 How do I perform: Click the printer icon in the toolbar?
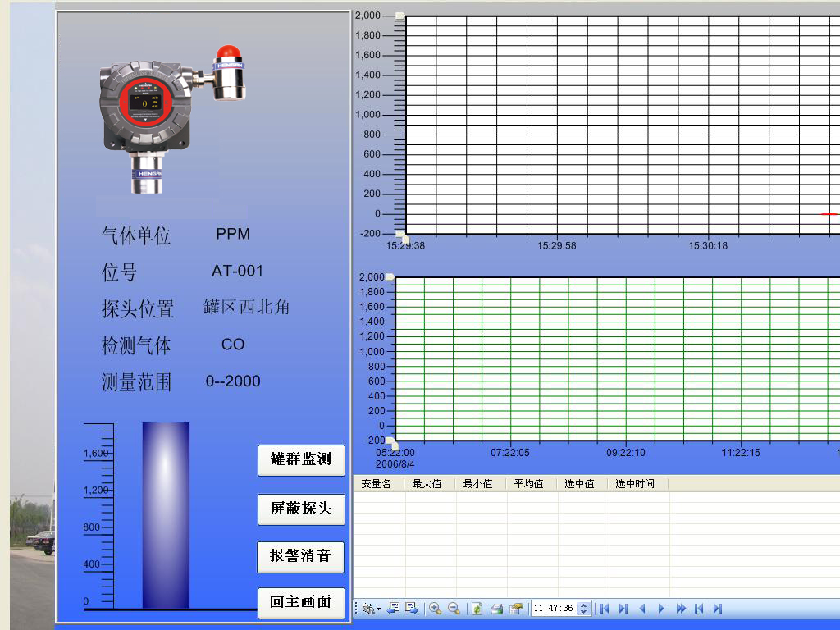pyautogui.click(x=496, y=609)
